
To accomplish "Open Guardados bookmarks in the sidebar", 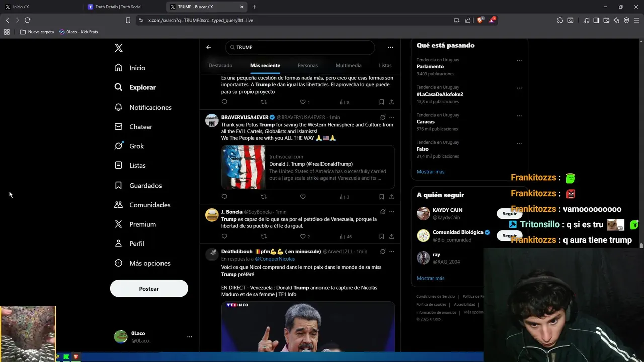I will click(x=138, y=185).
